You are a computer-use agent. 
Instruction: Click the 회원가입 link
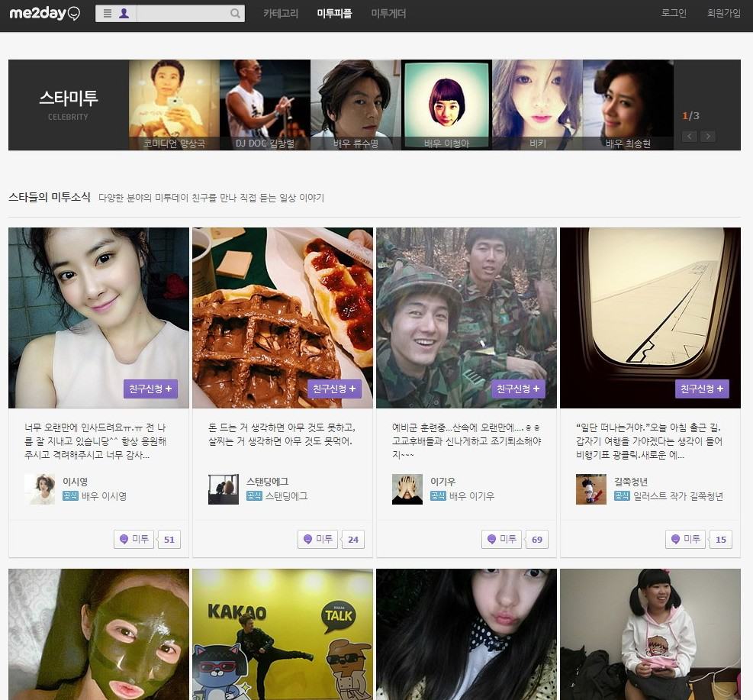tap(723, 14)
